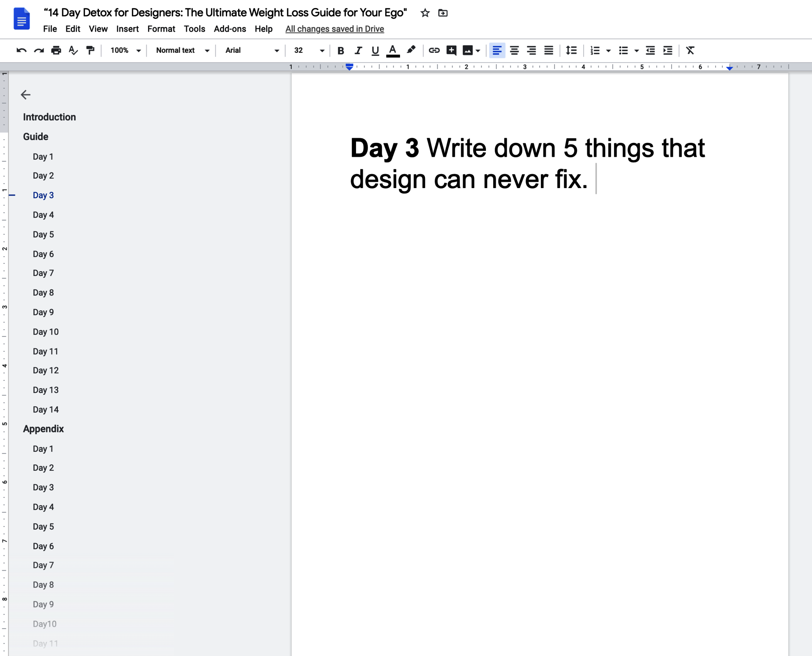Select Day 10 under Guide outline
This screenshot has width=812, height=656.
click(x=46, y=332)
